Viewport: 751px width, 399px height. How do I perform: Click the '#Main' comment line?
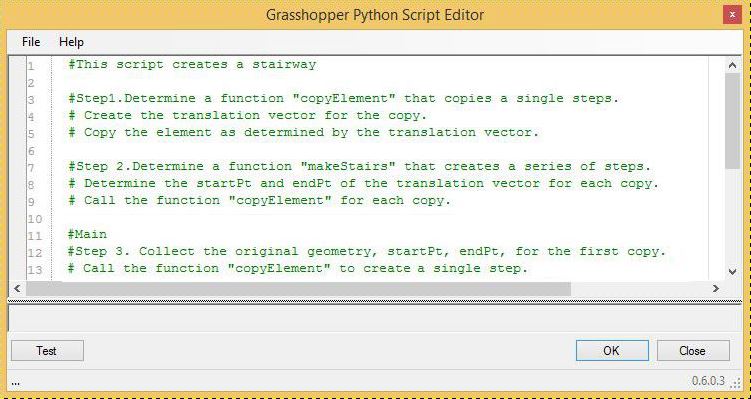click(87, 234)
